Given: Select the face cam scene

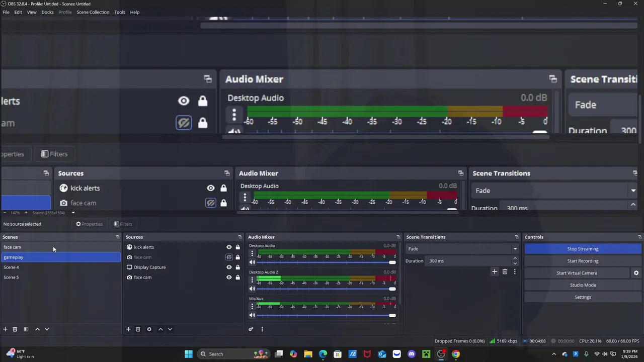Looking at the screenshot, I should [60, 247].
